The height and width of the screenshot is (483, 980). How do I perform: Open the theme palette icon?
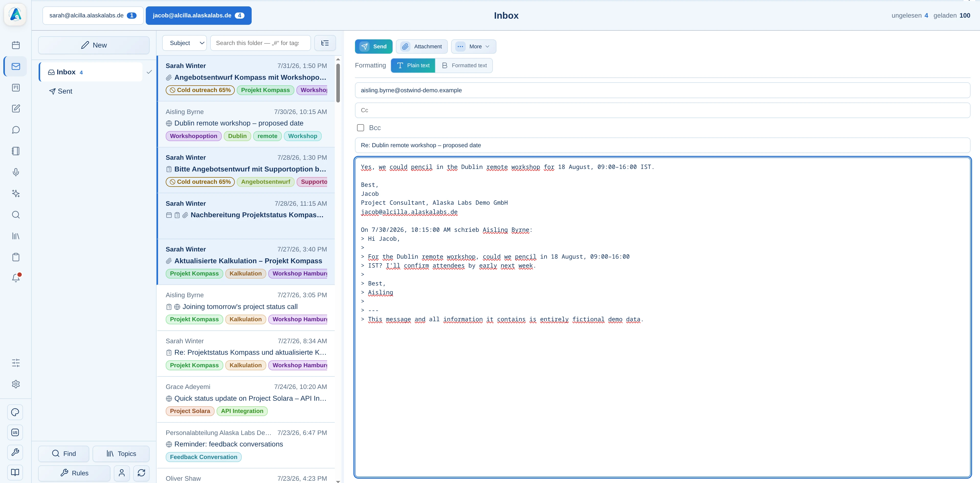click(x=15, y=412)
